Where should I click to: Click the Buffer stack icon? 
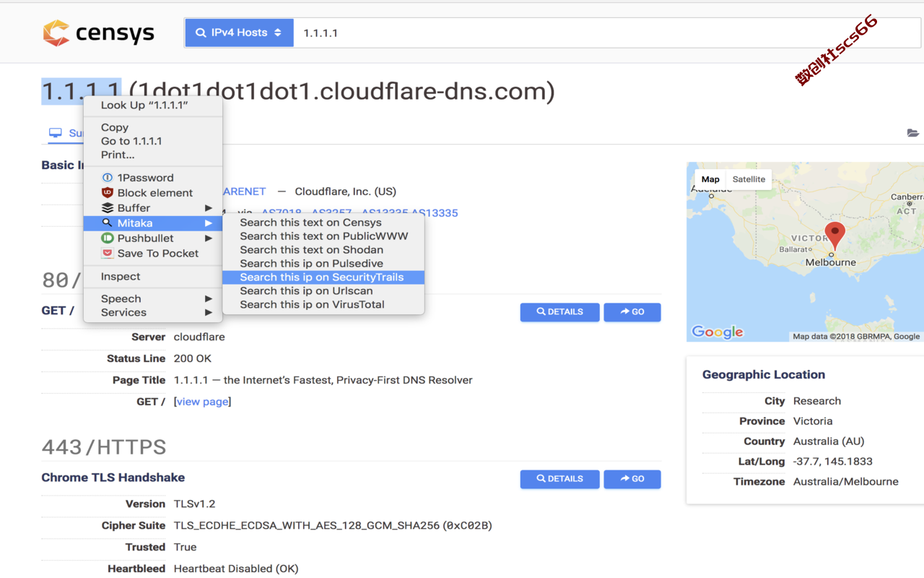[108, 208]
